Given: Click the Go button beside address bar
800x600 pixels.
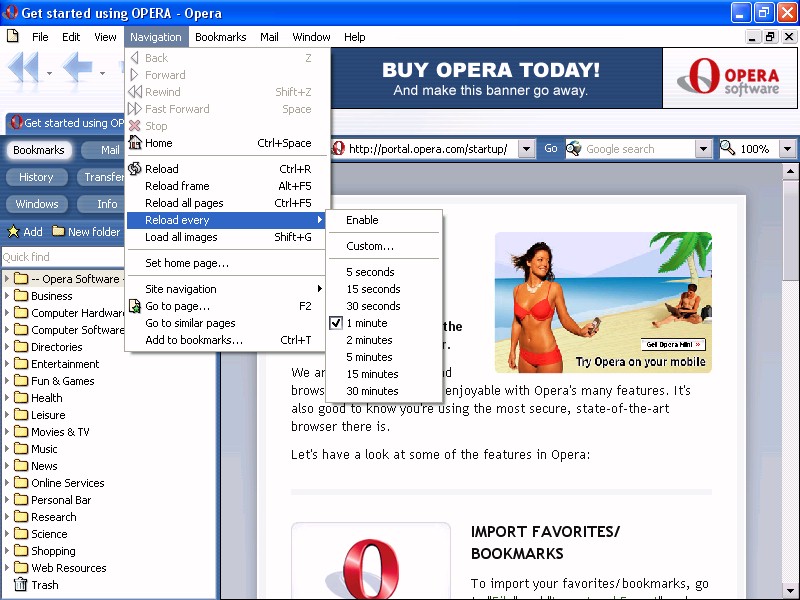Looking at the screenshot, I should click(551, 149).
